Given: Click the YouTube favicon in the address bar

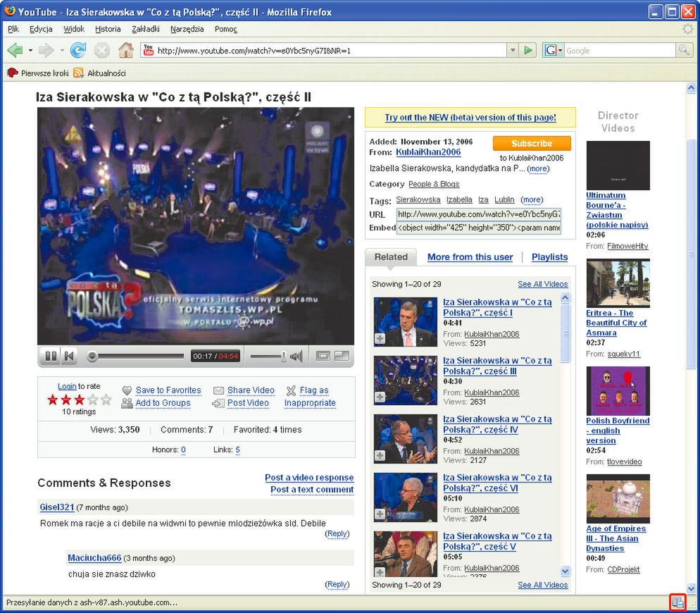Looking at the screenshot, I should click(x=148, y=50).
